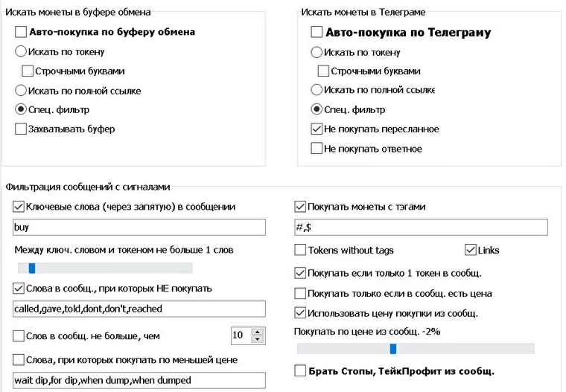The image size is (566, 392).
Task: Click the tags field containing «#,$»
Action: (x=421, y=228)
